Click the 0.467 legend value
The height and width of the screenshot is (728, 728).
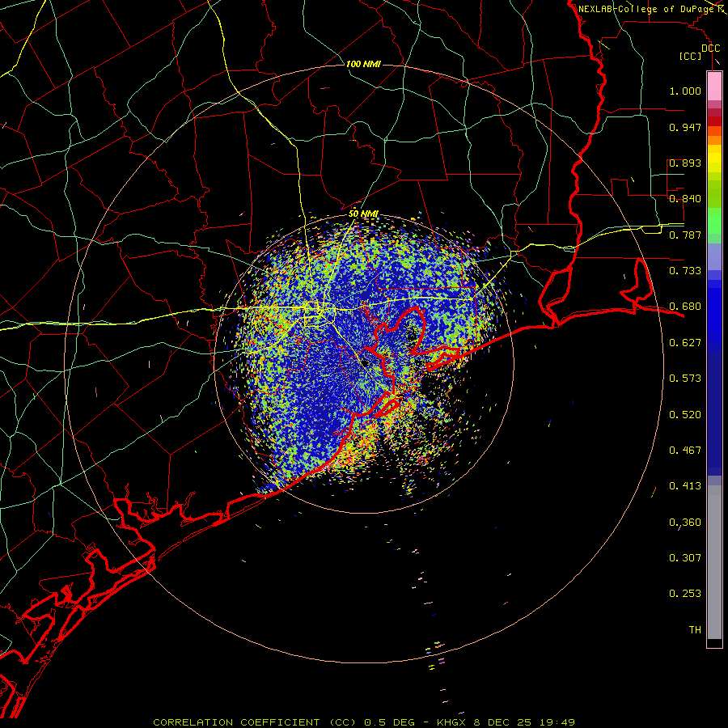[x=685, y=451]
